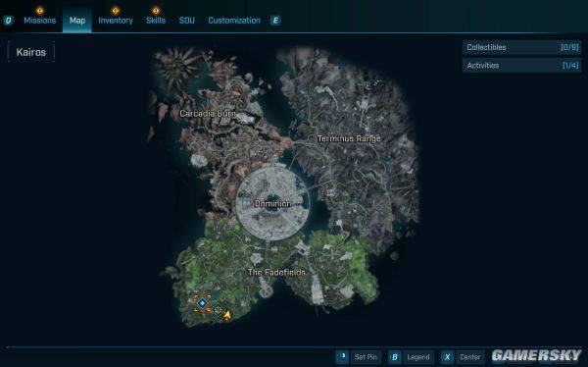Click the Kairos planet name box
Viewport: 588px width, 367px height.
point(31,52)
